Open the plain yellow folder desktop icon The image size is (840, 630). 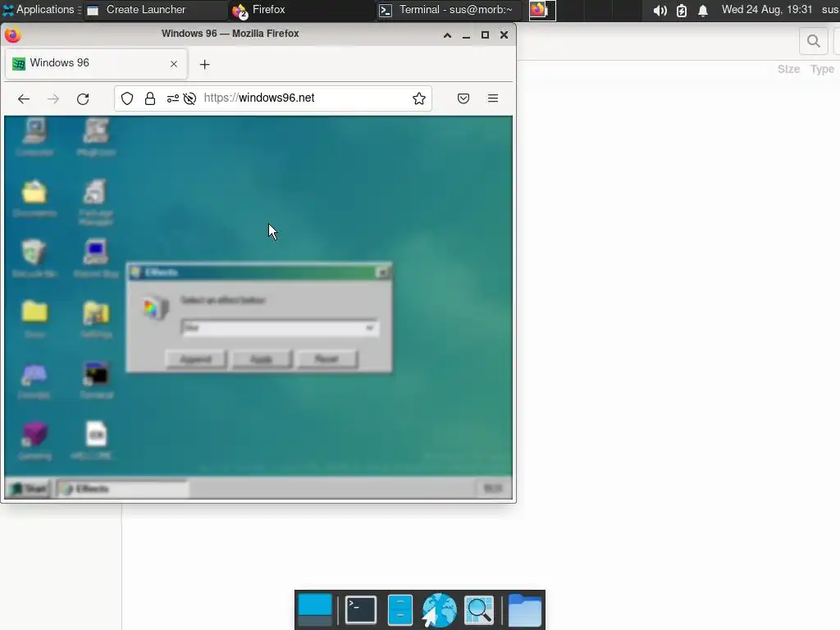pos(34,319)
